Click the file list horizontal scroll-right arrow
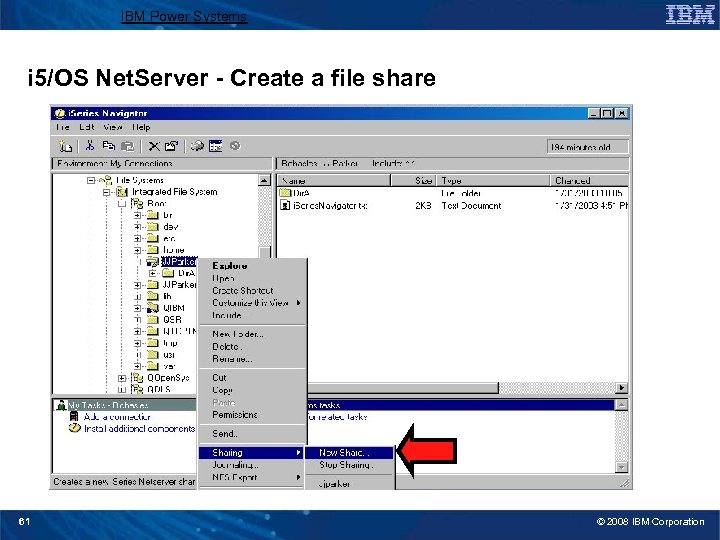The width and height of the screenshot is (720, 540). click(x=621, y=388)
